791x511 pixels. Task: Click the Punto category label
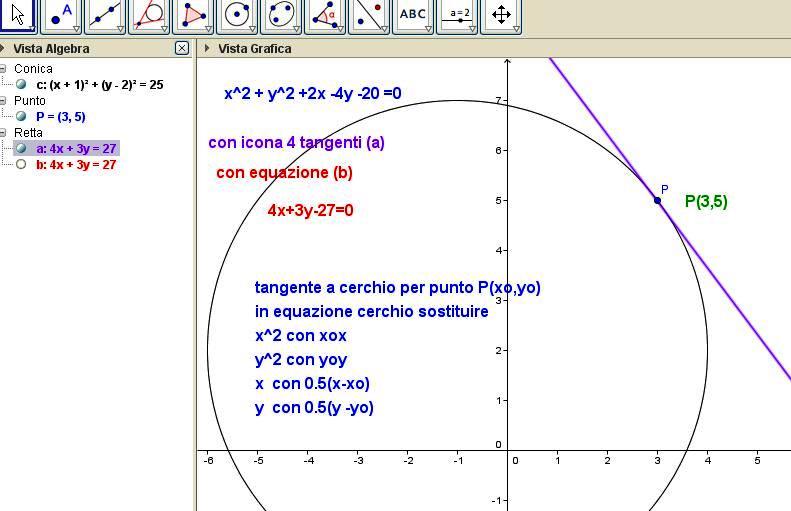(30, 100)
